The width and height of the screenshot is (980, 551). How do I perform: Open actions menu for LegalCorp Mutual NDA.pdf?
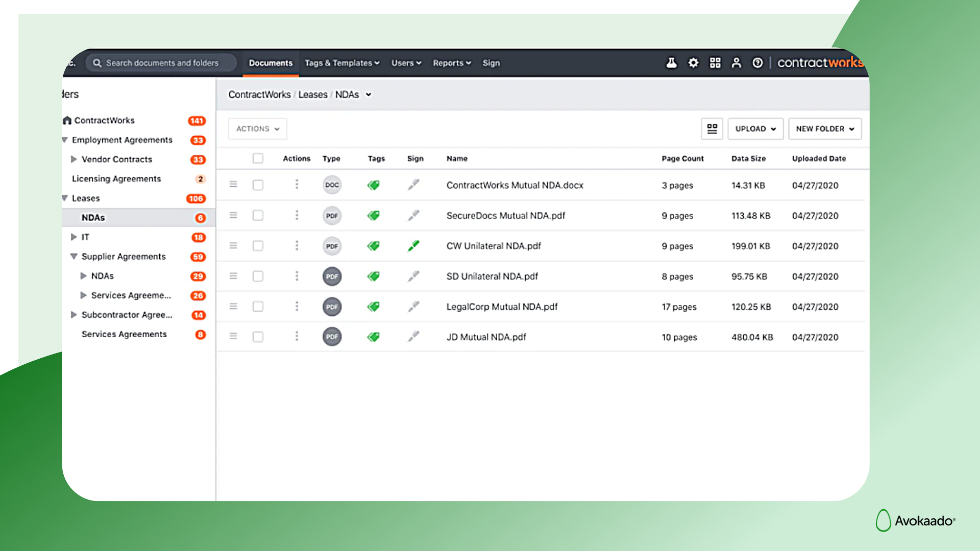pos(297,306)
